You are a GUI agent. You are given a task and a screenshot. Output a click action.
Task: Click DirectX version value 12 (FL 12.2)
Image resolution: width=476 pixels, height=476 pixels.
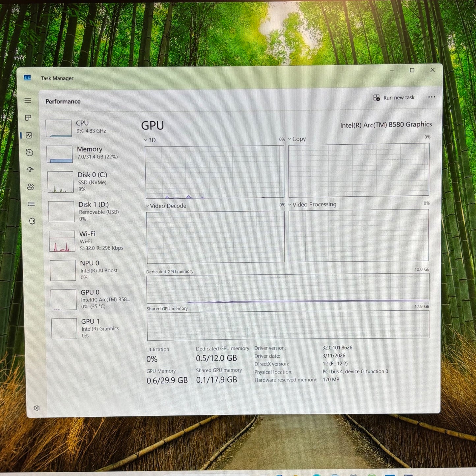click(x=335, y=363)
